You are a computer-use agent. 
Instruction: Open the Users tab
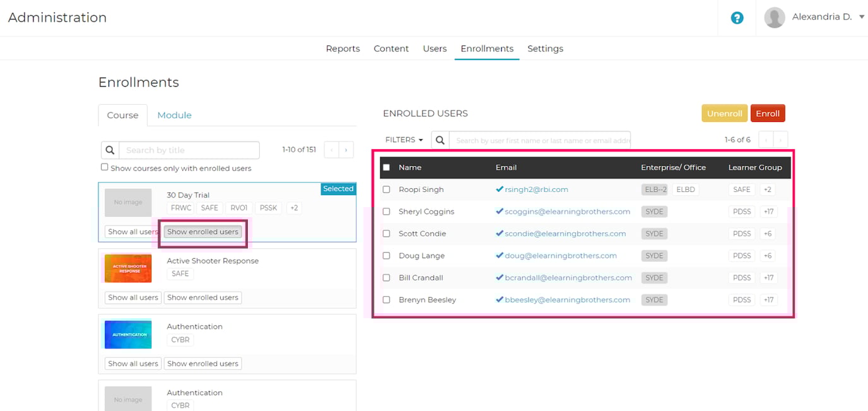435,48
